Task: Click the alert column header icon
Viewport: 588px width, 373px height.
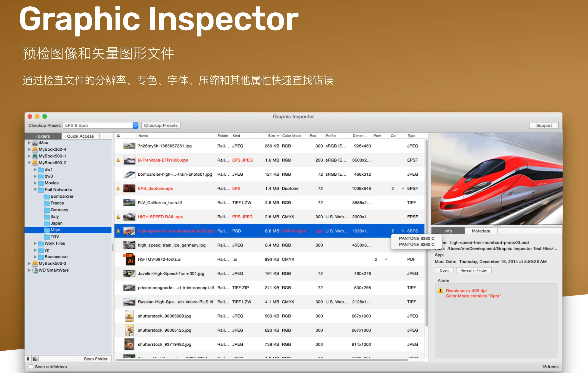Action: [118, 136]
